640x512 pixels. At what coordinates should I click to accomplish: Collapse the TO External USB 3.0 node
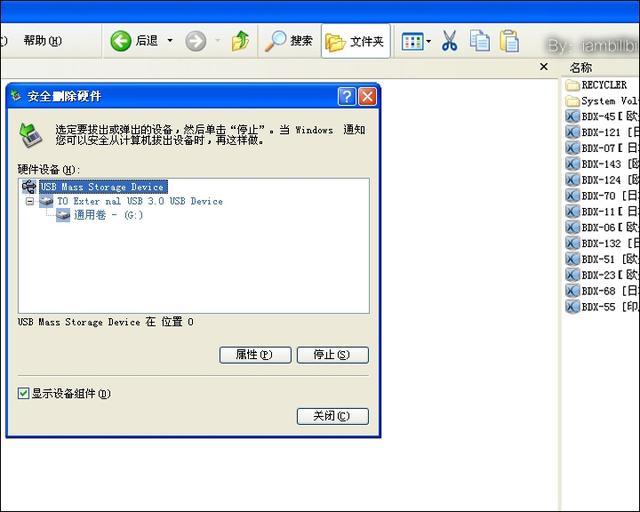click(29, 201)
